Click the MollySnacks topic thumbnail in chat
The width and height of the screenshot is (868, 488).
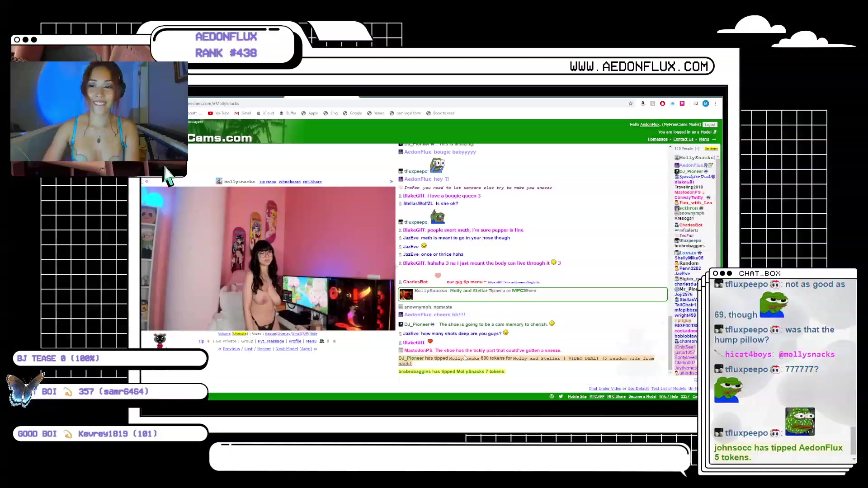406,294
